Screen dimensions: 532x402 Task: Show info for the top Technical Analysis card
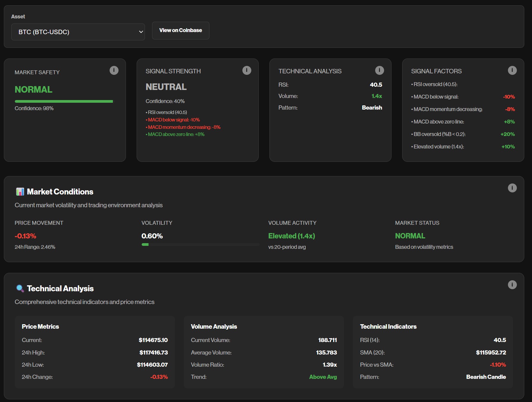(379, 70)
